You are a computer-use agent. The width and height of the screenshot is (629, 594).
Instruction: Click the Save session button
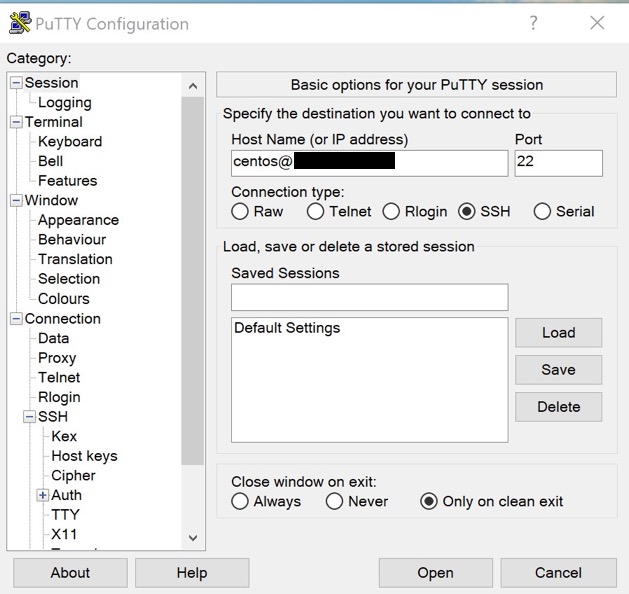point(558,370)
